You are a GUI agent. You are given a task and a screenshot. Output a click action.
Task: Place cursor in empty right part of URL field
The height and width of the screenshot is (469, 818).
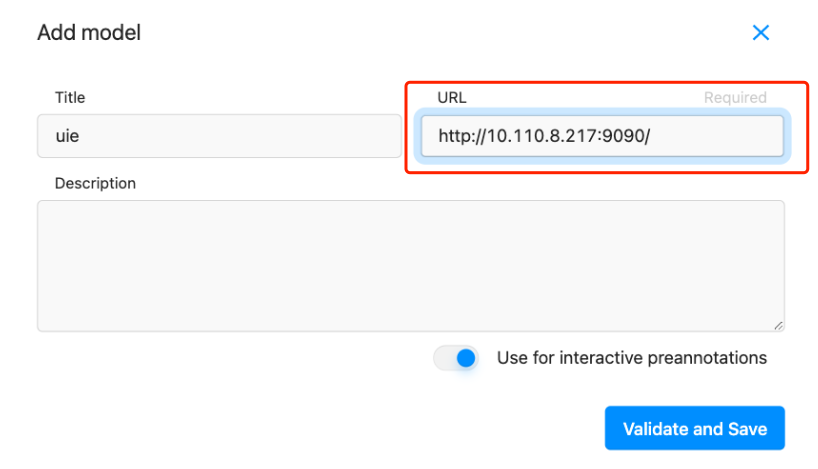pyautogui.click(x=720, y=136)
